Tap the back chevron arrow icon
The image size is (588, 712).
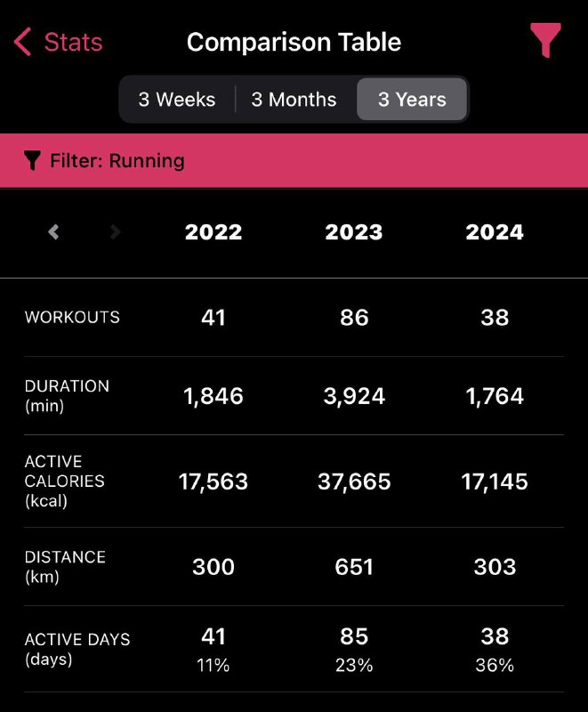click(x=23, y=42)
